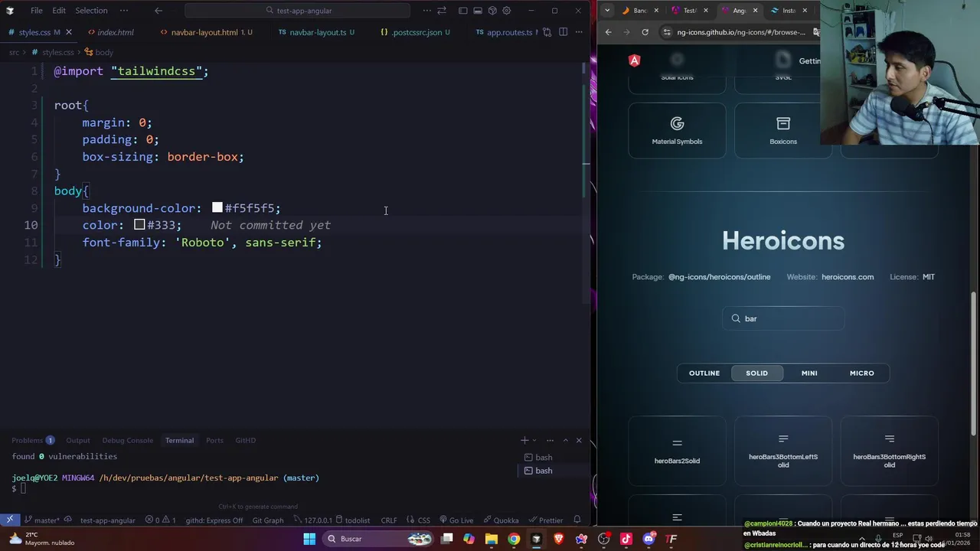Expand the hidden menu items ellipsis
Screen dimensions: 980x551
(x=124, y=11)
